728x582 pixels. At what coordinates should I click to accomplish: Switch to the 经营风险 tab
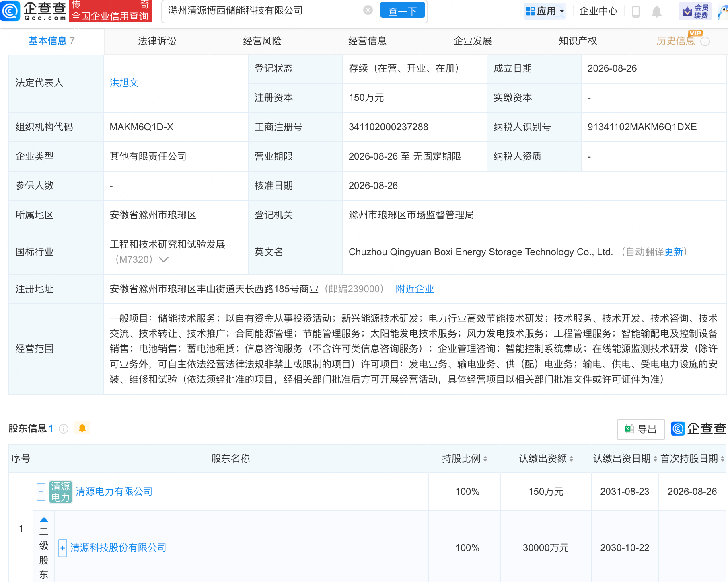pyautogui.click(x=262, y=41)
